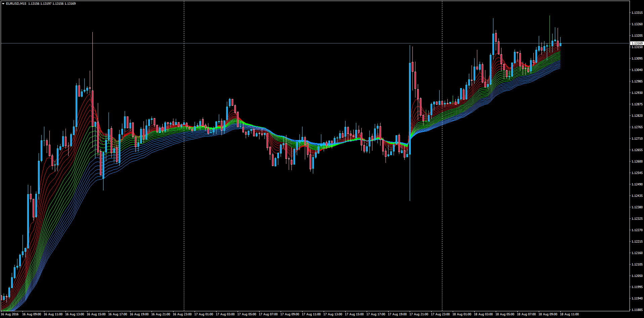Click the 18 Aug 01:00 time label
The image size is (644, 318).
[x=462, y=314]
